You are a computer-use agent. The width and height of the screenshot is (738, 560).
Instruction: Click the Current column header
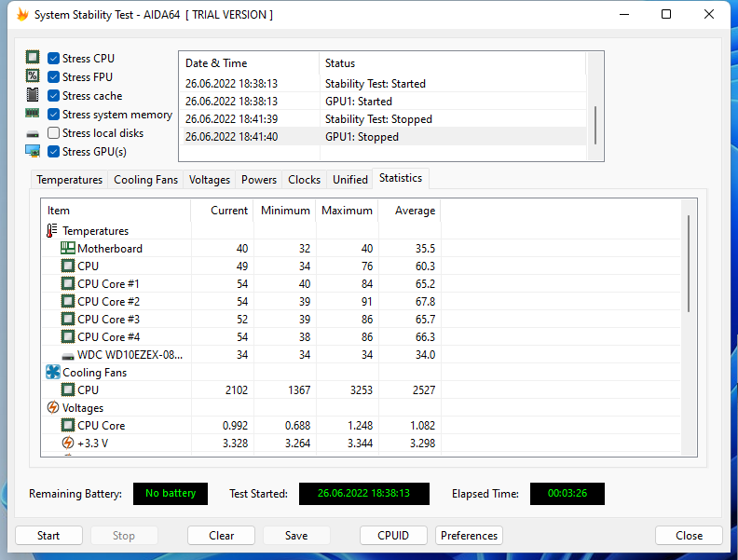pos(222,211)
